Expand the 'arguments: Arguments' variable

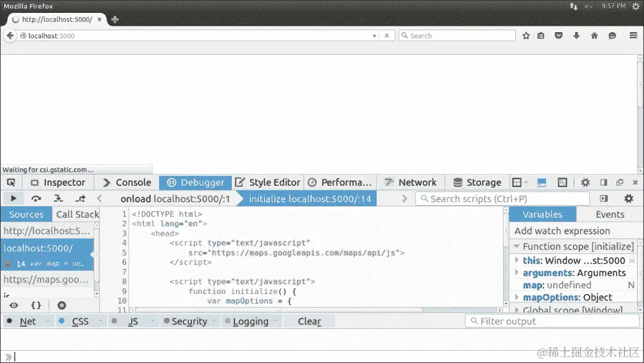pyautogui.click(x=516, y=273)
